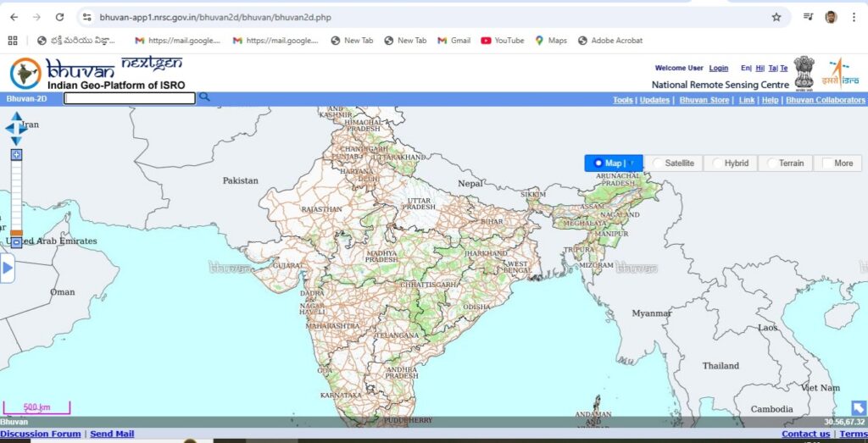
Task: Bookmark this page with star icon
Action: (776, 17)
